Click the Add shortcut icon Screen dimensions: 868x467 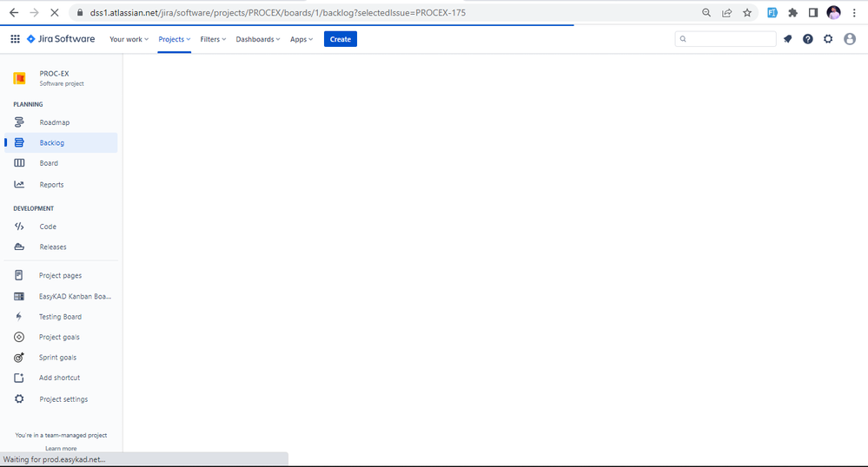tap(19, 378)
